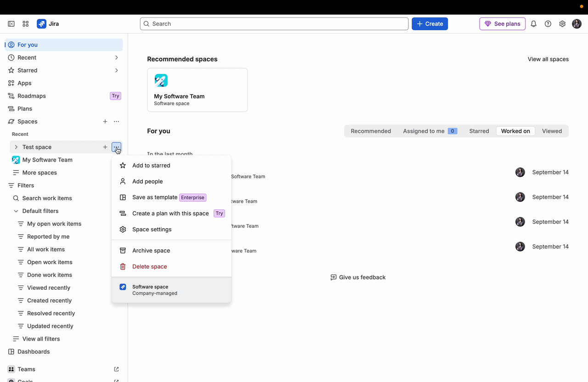
Task: Open the app switcher grid icon
Action: pyautogui.click(x=26, y=24)
